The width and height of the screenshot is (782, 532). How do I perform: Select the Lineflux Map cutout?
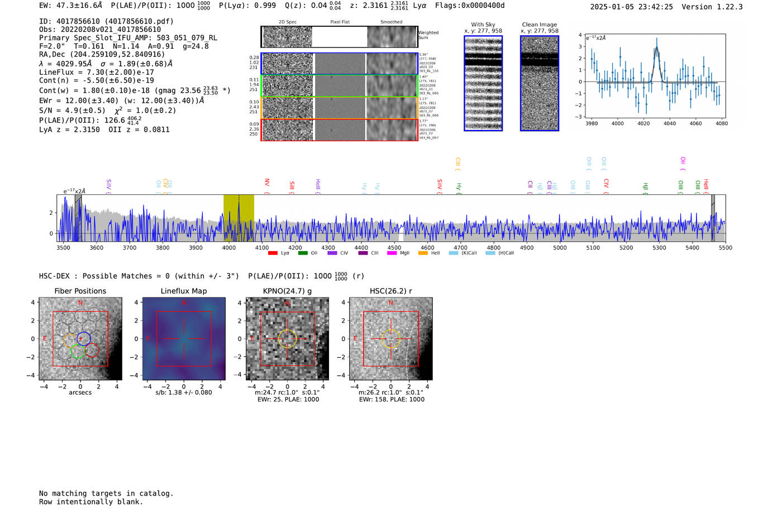184,339
